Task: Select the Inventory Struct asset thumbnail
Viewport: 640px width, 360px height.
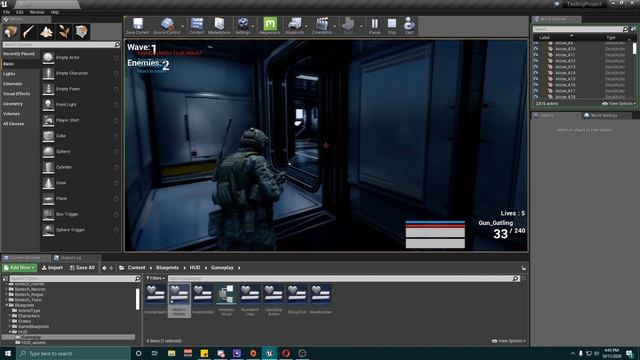Action: pos(226,295)
